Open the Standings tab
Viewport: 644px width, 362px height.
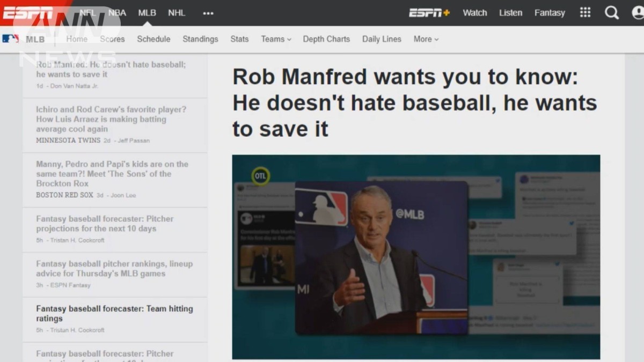click(x=200, y=39)
